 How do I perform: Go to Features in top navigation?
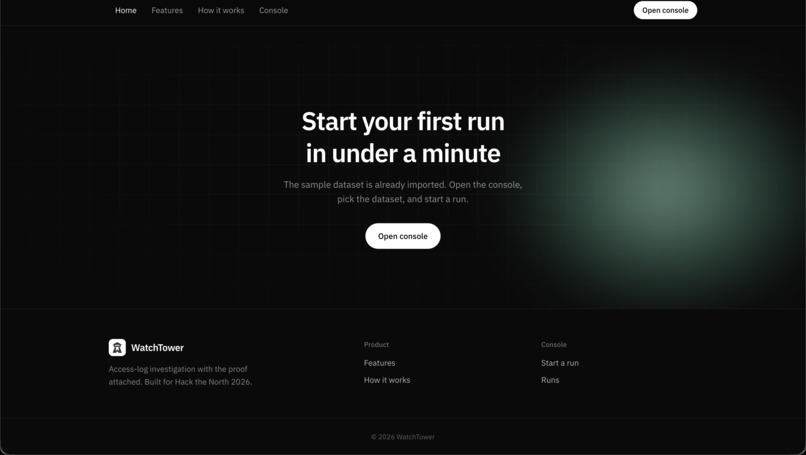tap(167, 10)
